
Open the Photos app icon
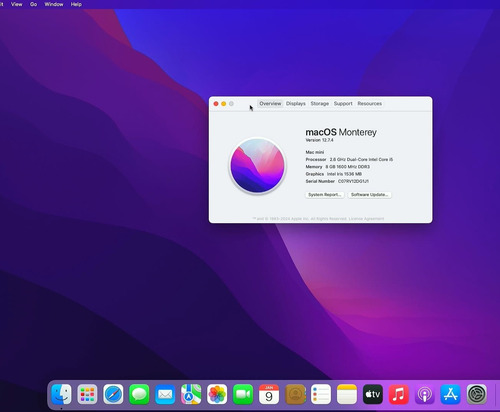coord(217,394)
